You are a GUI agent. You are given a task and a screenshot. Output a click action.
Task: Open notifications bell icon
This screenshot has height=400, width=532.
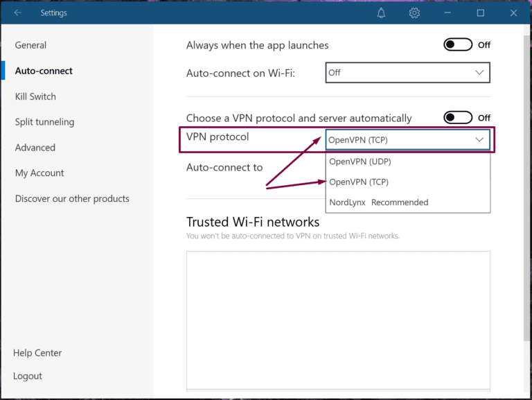(382, 13)
